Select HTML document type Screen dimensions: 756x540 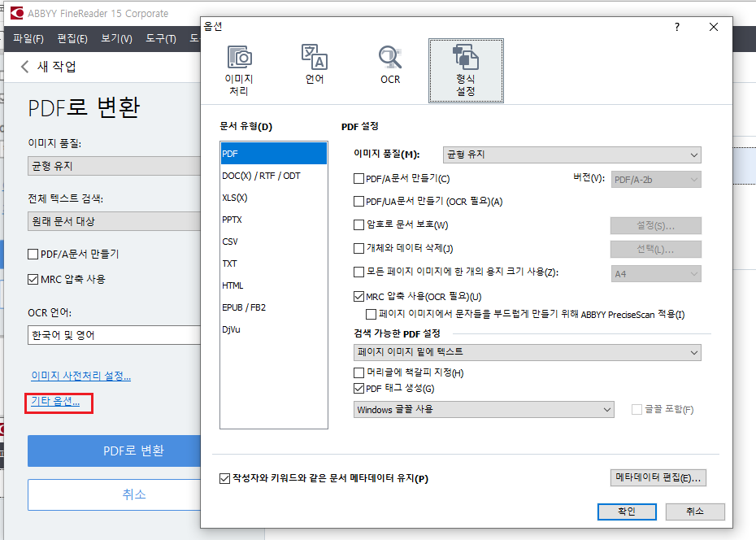point(273,285)
